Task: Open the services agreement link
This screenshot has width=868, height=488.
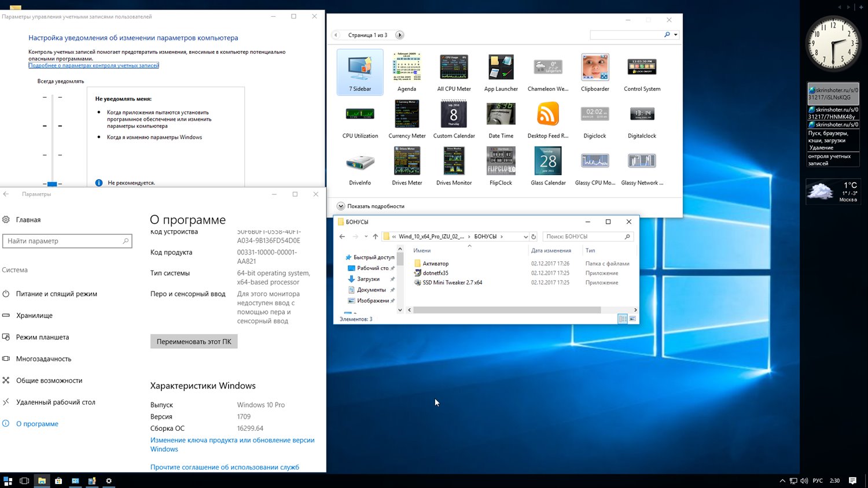Action: pyautogui.click(x=225, y=467)
